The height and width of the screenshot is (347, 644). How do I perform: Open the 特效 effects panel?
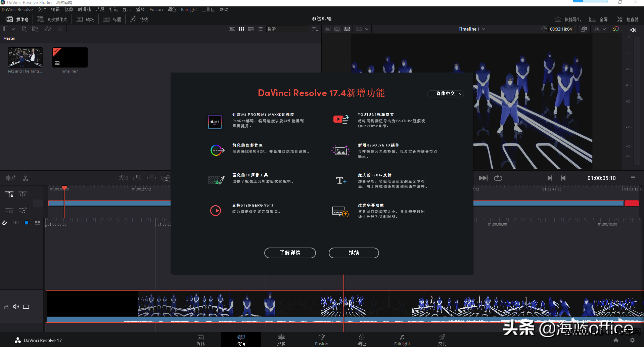click(x=139, y=19)
